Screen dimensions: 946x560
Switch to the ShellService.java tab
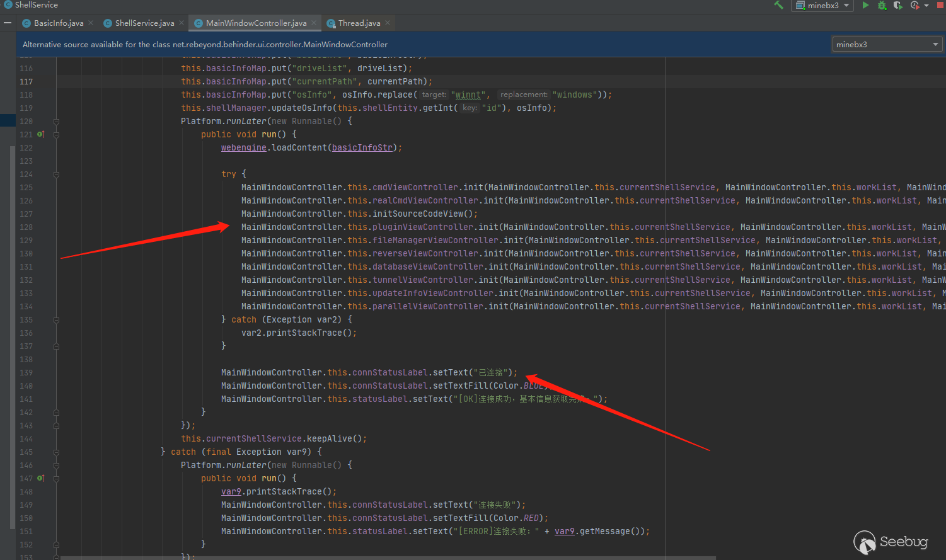coord(144,23)
